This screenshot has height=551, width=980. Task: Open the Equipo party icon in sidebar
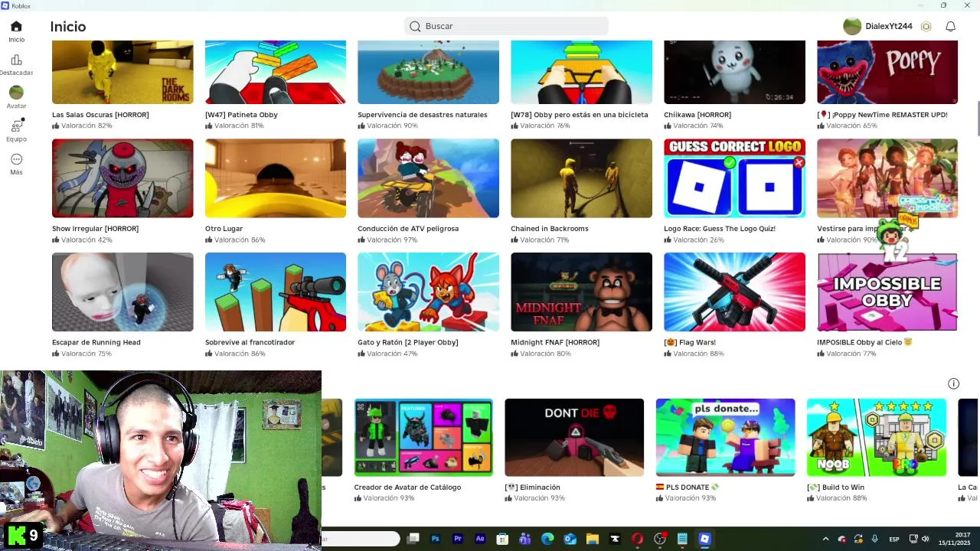coord(16,126)
